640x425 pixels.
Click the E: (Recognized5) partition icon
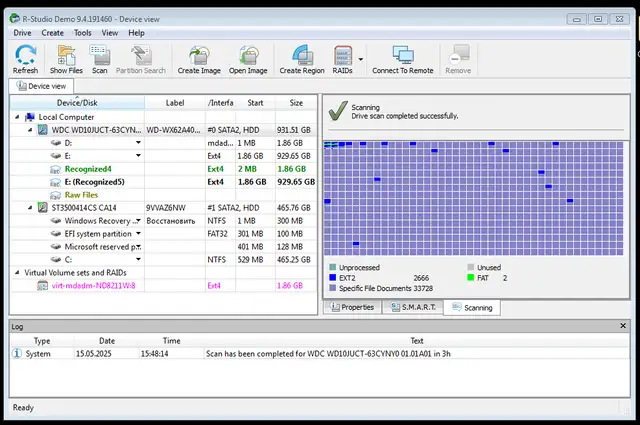(56, 182)
